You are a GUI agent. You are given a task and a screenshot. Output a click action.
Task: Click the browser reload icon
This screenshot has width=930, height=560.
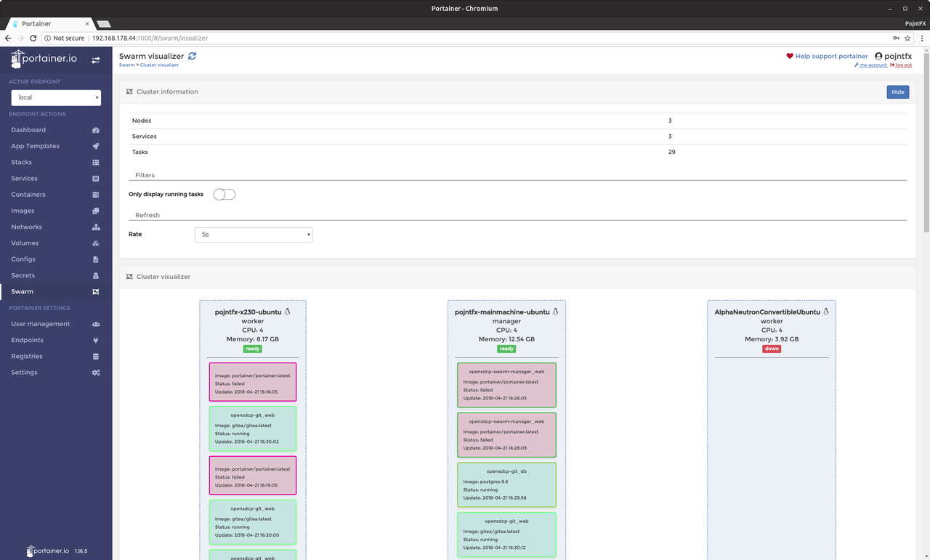33,38
